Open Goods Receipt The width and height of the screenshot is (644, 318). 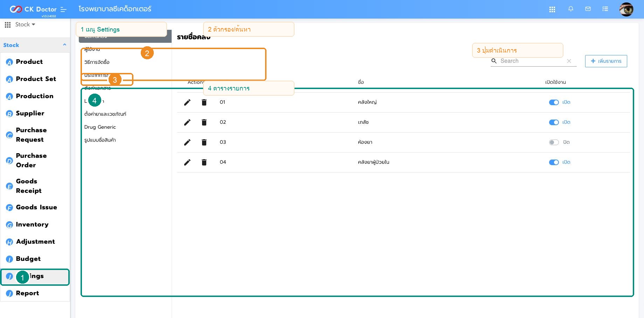tap(29, 186)
